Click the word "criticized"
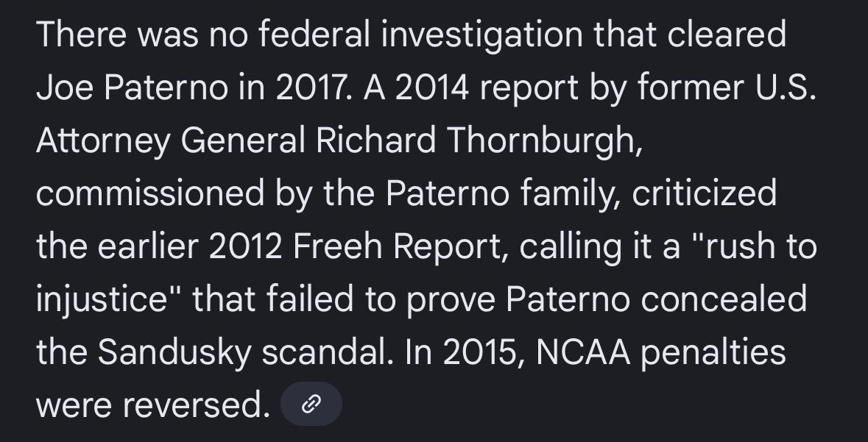868x442 pixels. pyautogui.click(x=704, y=193)
